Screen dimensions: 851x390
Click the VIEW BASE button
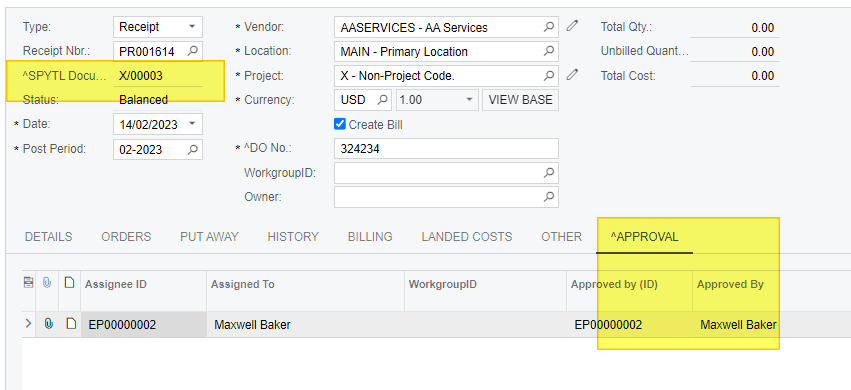coord(520,100)
